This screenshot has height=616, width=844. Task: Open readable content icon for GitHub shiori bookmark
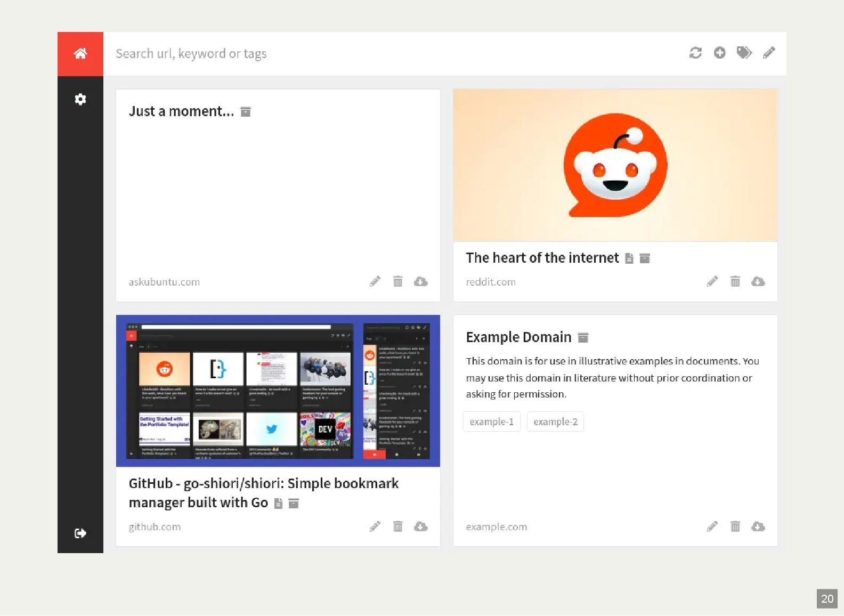pyautogui.click(x=278, y=504)
